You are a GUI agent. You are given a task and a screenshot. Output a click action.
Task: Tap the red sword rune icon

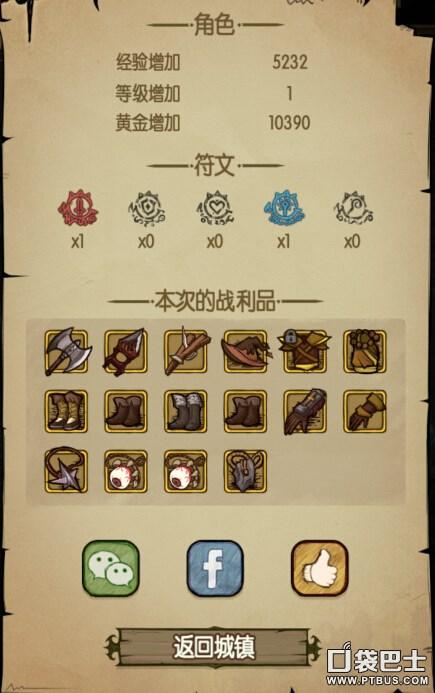point(78,208)
